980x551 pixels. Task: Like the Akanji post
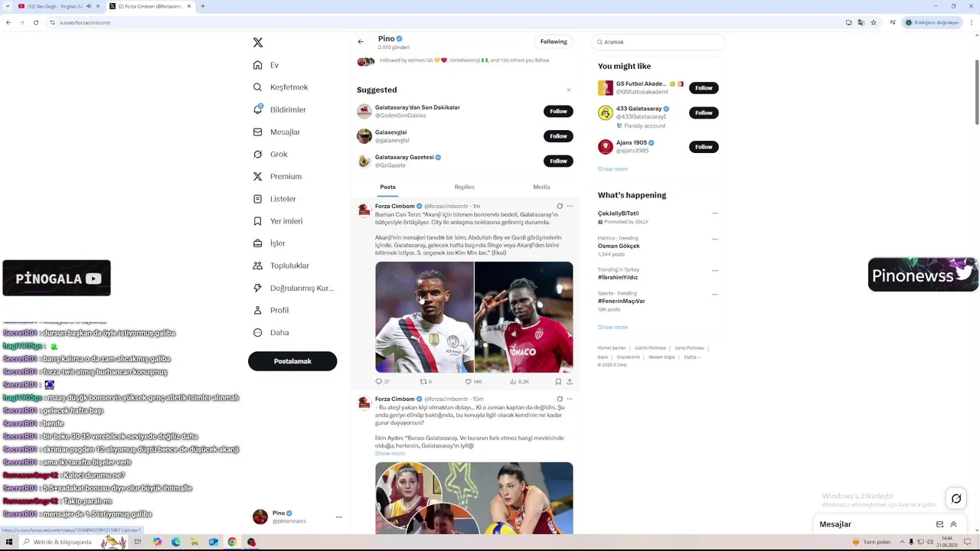tap(473, 381)
